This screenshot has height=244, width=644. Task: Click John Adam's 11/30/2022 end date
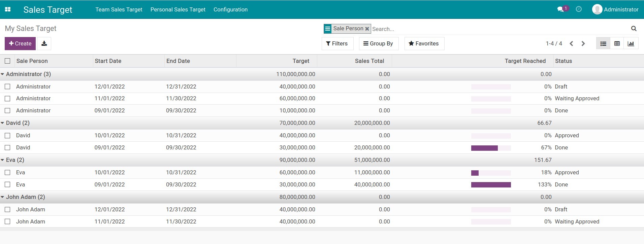click(x=181, y=221)
